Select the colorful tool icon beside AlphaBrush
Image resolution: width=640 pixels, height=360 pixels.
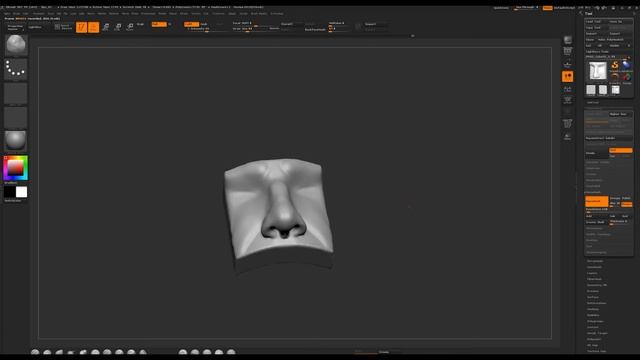point(626,77)
